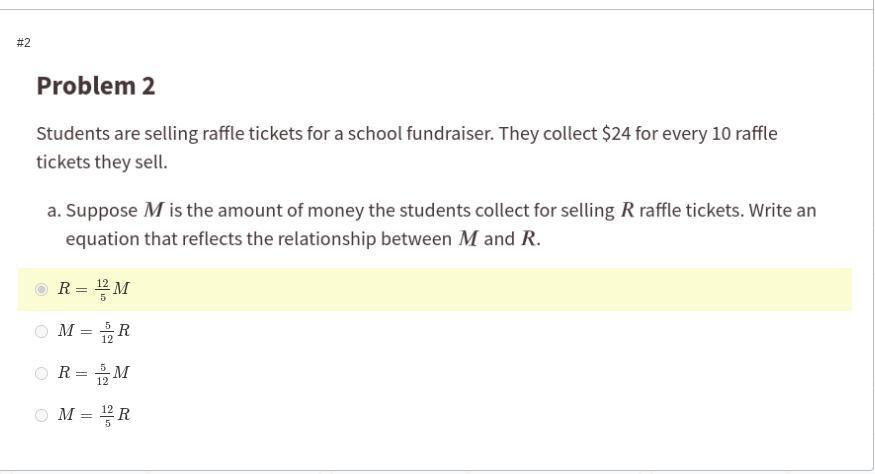Click the blank area of the yellow highlighted row
The height and width of the screenshot is (474, 875).
500,289
